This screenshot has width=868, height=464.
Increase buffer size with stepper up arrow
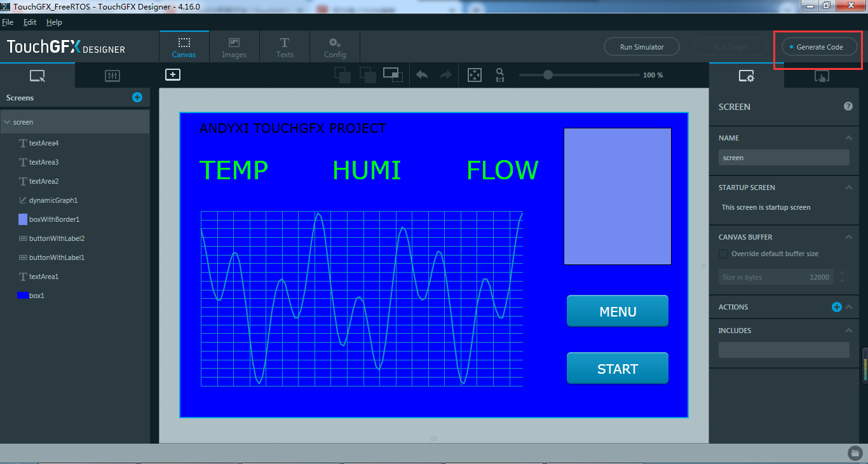[x=842, y=273]
